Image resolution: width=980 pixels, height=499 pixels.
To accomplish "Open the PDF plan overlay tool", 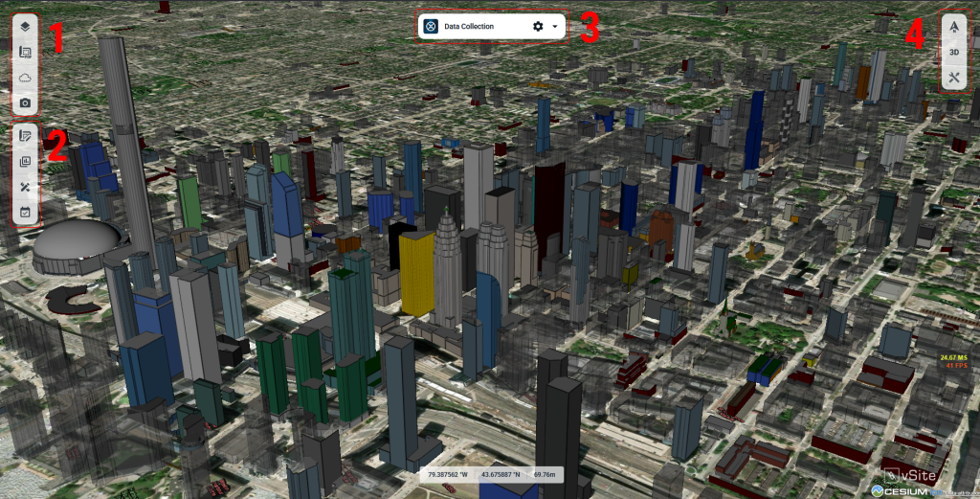I will [x=25, y=52].
